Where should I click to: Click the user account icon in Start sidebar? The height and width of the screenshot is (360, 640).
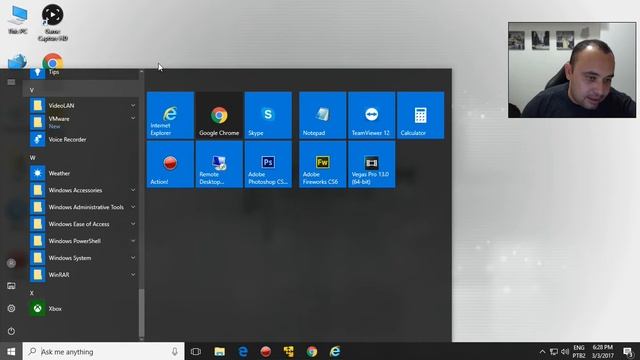point(11,263)
